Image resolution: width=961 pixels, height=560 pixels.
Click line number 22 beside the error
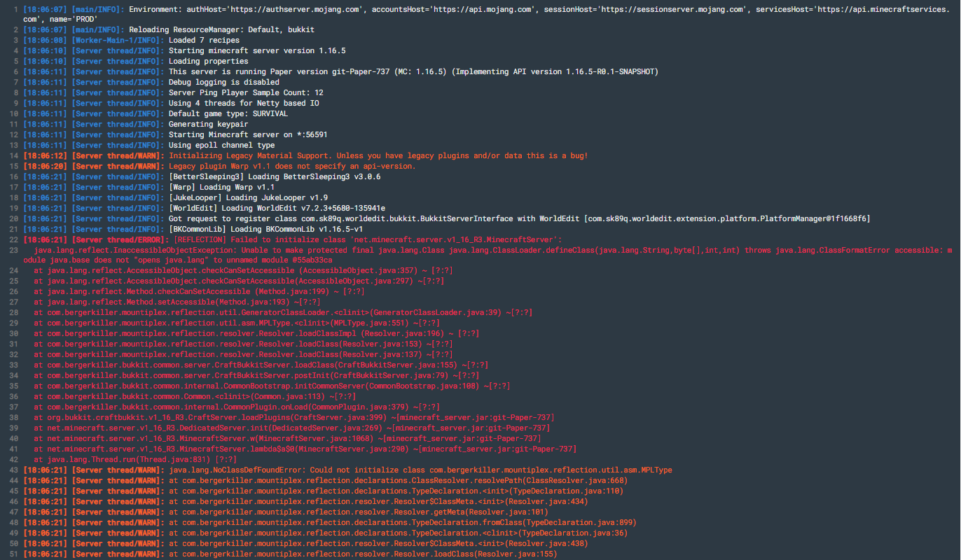click(x=13, y=240)
